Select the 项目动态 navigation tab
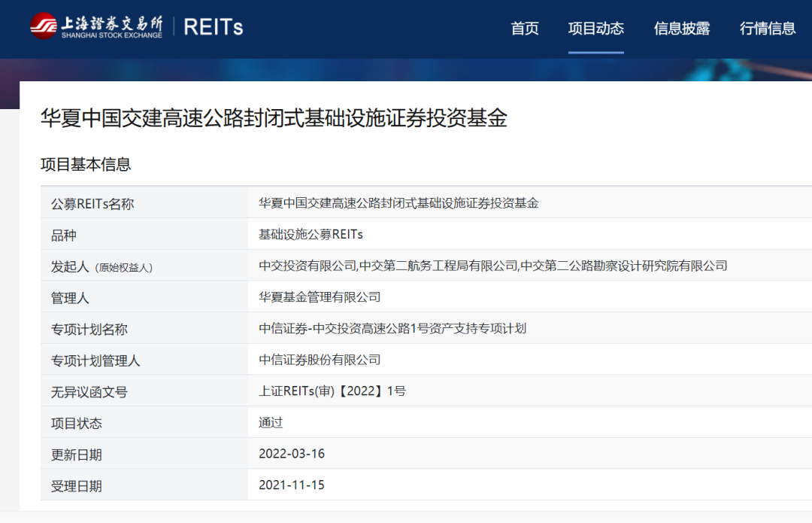 596,29
